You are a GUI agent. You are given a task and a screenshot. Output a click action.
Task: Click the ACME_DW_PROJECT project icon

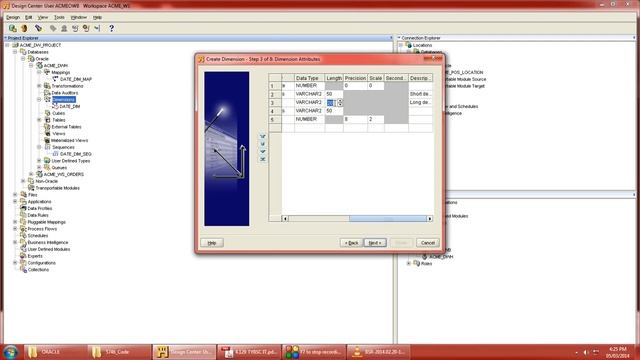(x=16, y=45)
